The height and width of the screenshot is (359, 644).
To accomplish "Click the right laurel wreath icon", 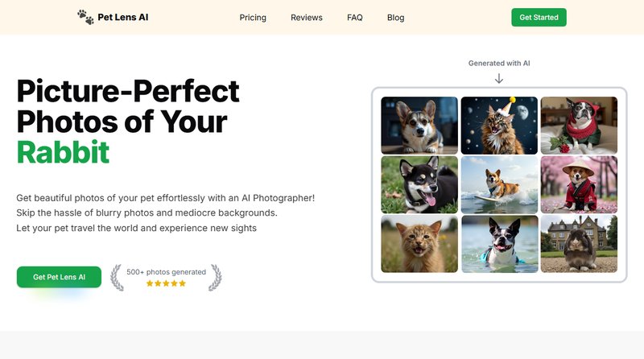I will [x=215, y=277].
